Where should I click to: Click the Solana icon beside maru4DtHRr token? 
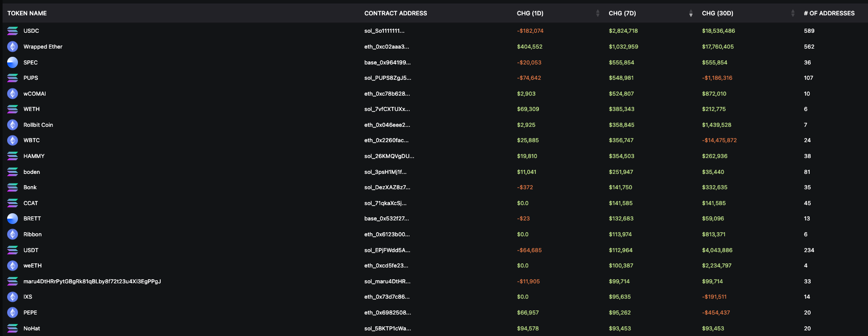pyautogui.click(x=13, y=281)
